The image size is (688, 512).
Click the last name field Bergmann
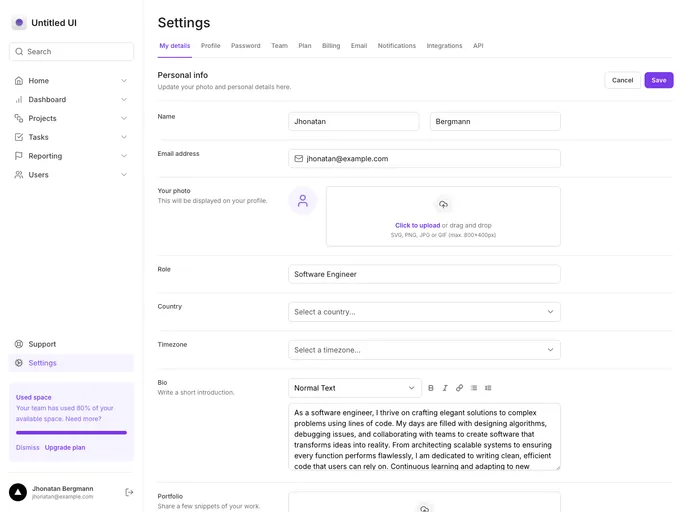click(x=495, y=122)
